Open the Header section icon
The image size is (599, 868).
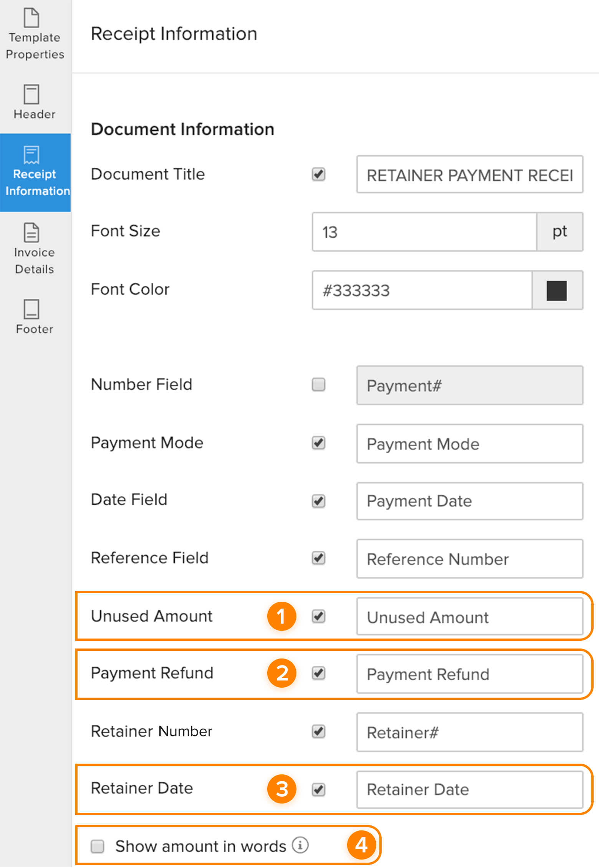tap(32, 95)
